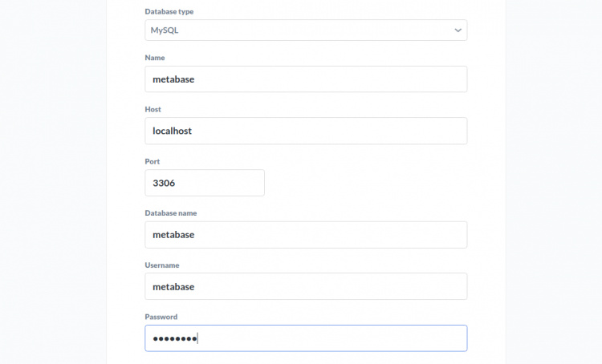
Task: Select the Port field with 3306
Action: (205, 183)
